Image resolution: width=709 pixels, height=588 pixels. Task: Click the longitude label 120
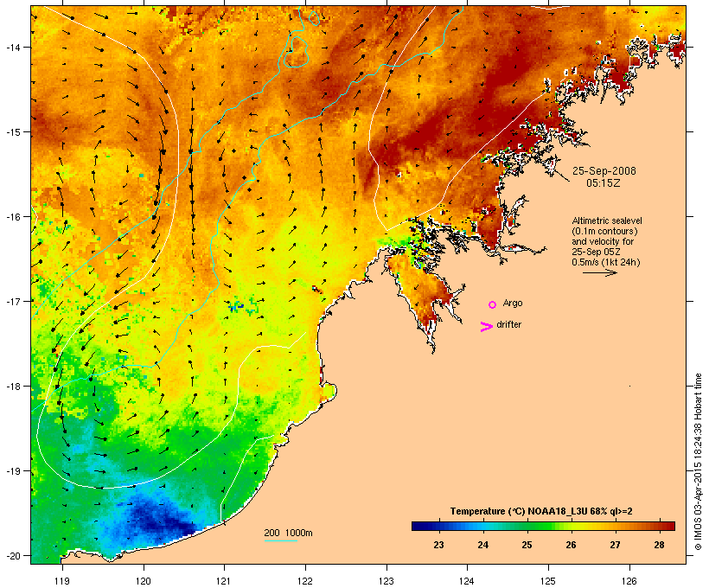(144, 581)
